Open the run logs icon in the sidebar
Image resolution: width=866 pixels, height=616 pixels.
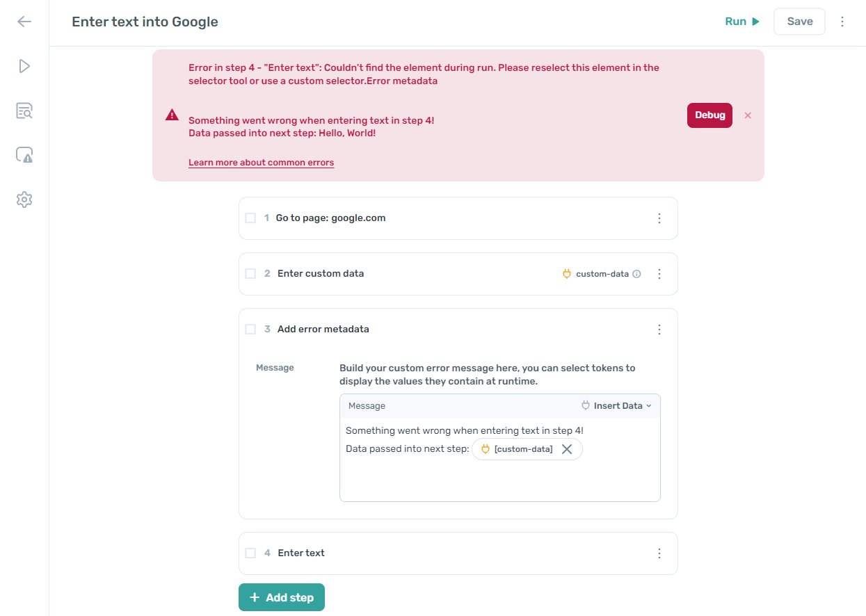[24, 111]
